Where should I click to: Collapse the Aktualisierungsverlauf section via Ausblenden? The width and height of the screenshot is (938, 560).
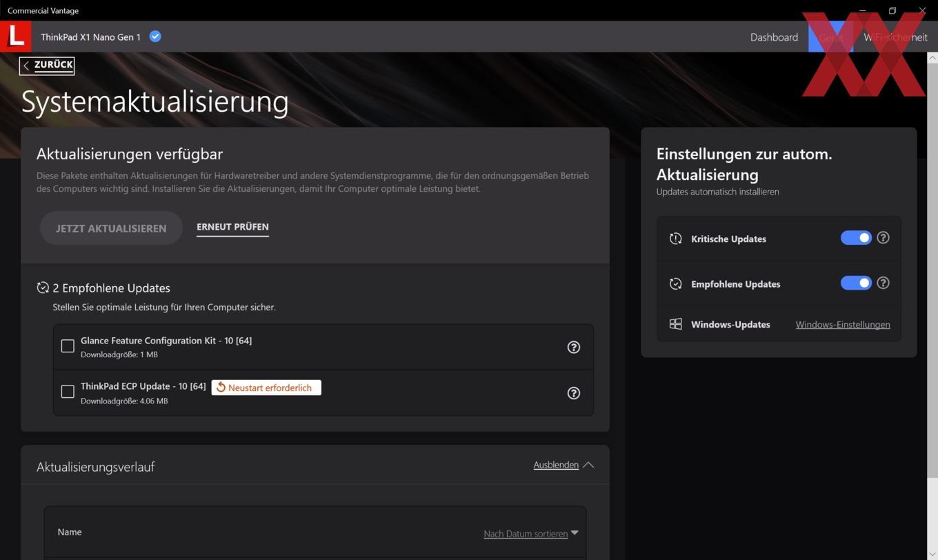[563, 465]
